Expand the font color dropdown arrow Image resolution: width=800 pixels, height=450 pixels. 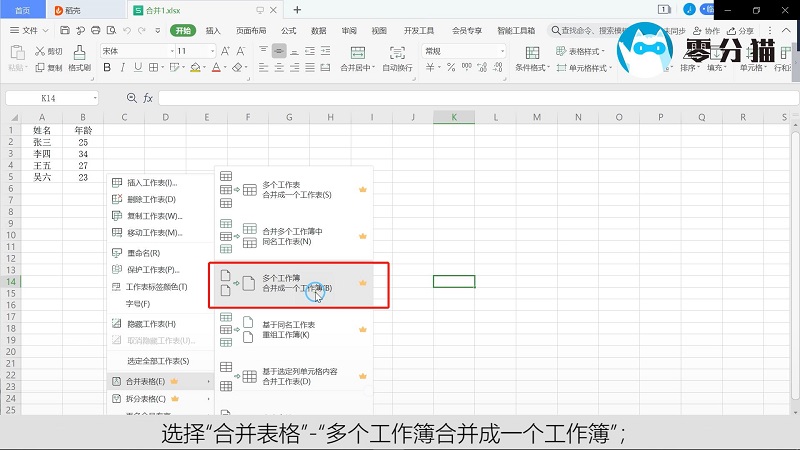click(225, 67)
